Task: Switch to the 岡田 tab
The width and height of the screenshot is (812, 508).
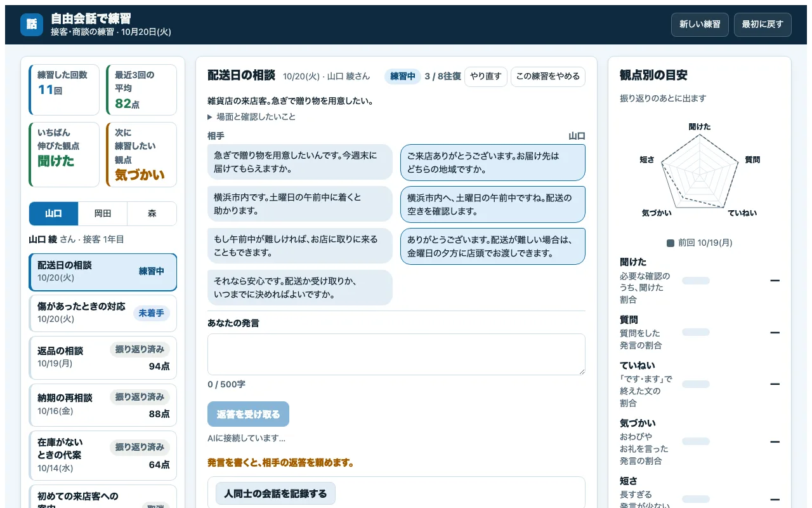Action: point(103,214)
